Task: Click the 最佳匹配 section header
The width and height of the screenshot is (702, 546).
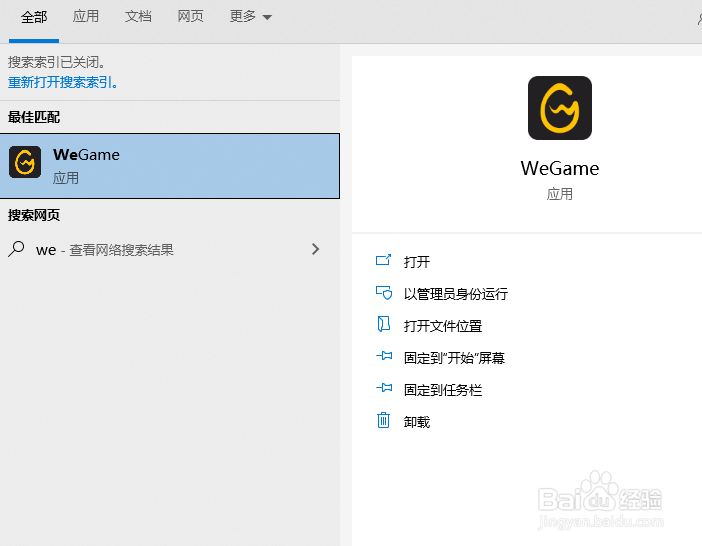Action: coord(34,117)
